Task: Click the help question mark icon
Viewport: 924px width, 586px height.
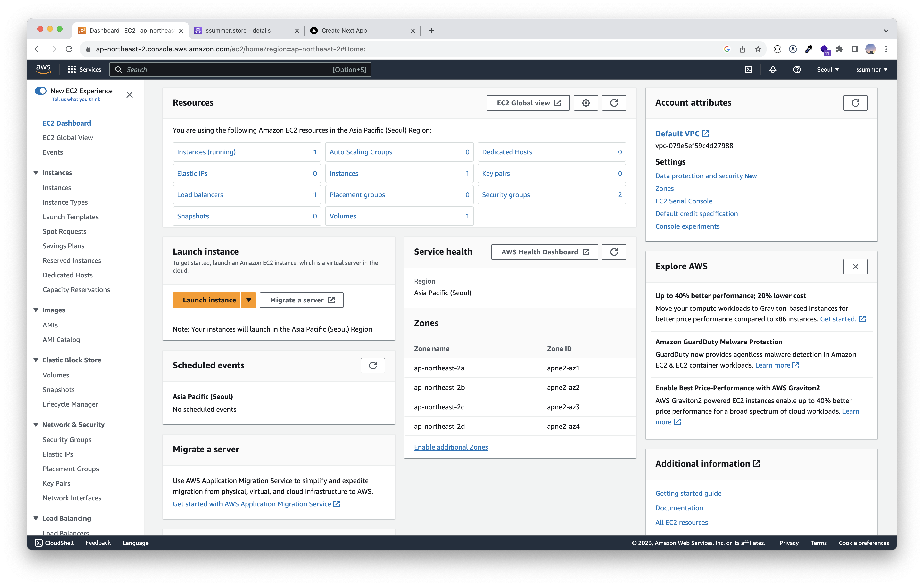Action: point(797,69)
